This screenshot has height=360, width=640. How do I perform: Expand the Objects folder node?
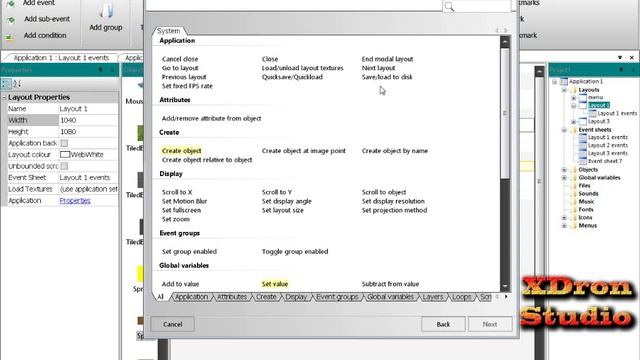pos(564,170)
